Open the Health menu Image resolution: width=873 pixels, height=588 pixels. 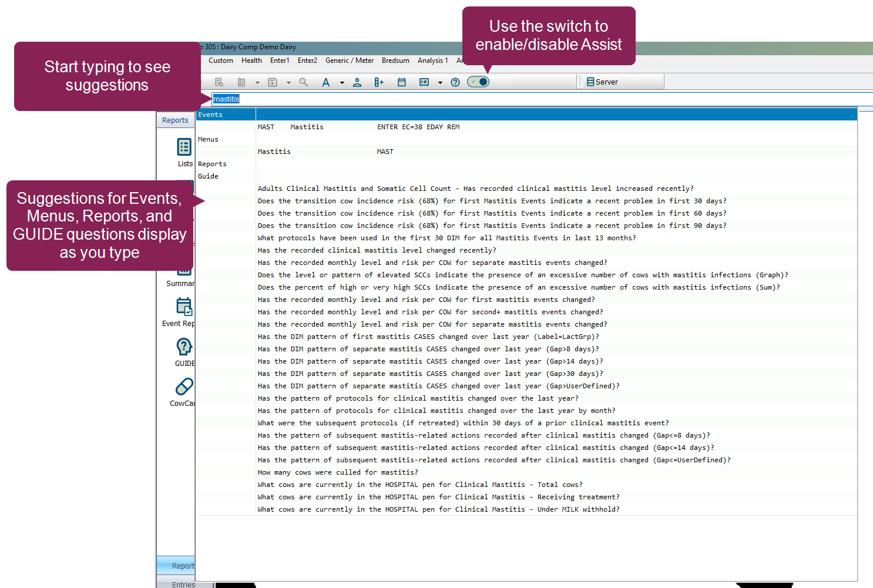coord(251,61)
